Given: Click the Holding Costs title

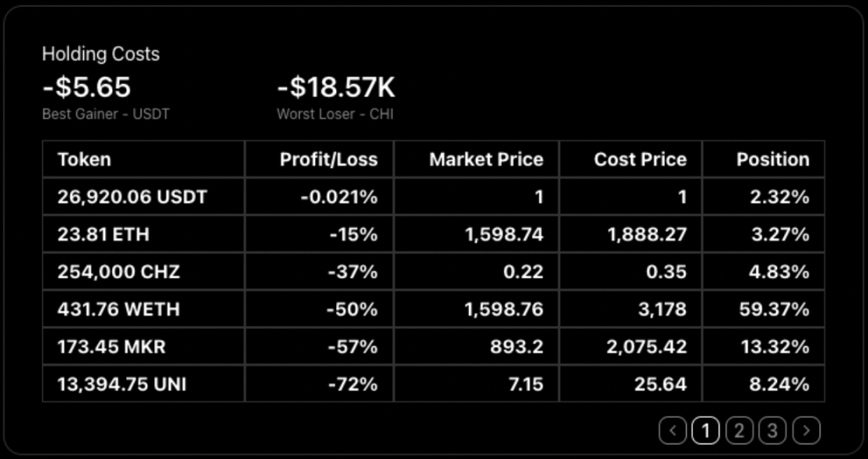Looking at the screenshot, I should pyautogui.click(x=100, y=54).
